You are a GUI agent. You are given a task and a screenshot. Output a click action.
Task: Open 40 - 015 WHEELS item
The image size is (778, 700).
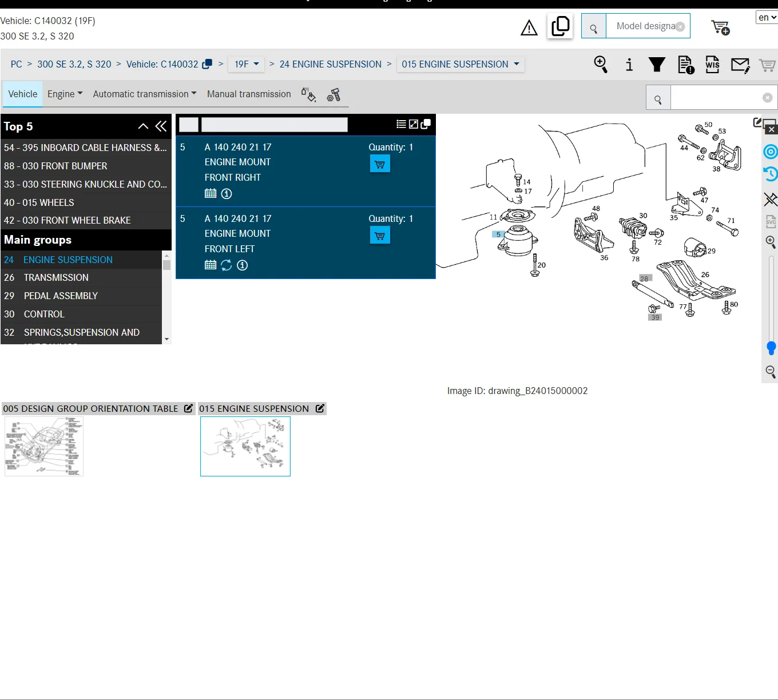[86, 202]
